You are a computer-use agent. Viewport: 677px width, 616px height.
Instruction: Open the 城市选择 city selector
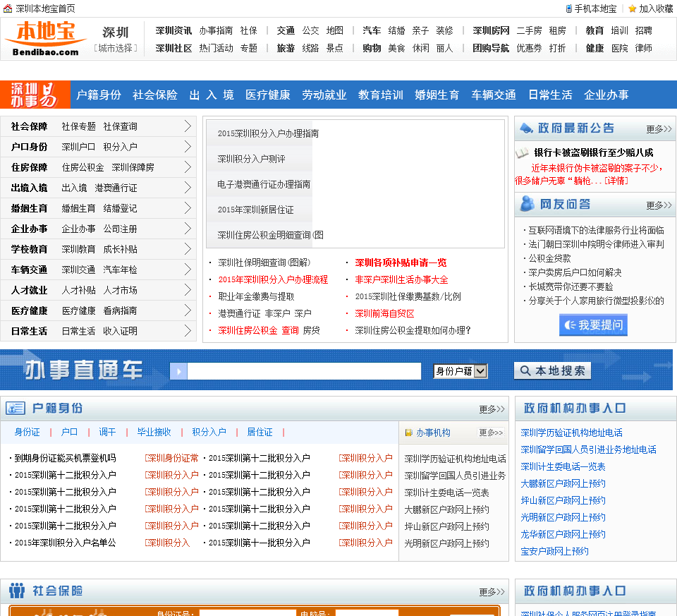point(115,48)
